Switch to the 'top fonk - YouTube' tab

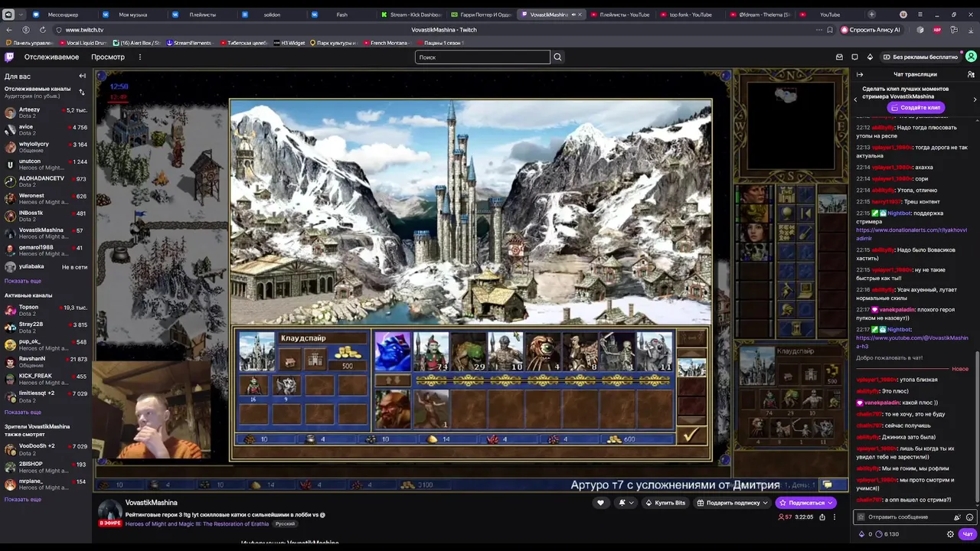(691, 15)
